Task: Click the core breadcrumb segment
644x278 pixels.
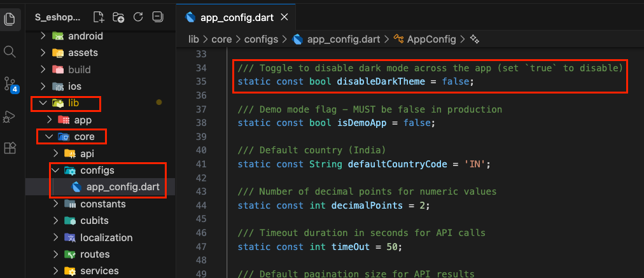Action: coord(221,39)
